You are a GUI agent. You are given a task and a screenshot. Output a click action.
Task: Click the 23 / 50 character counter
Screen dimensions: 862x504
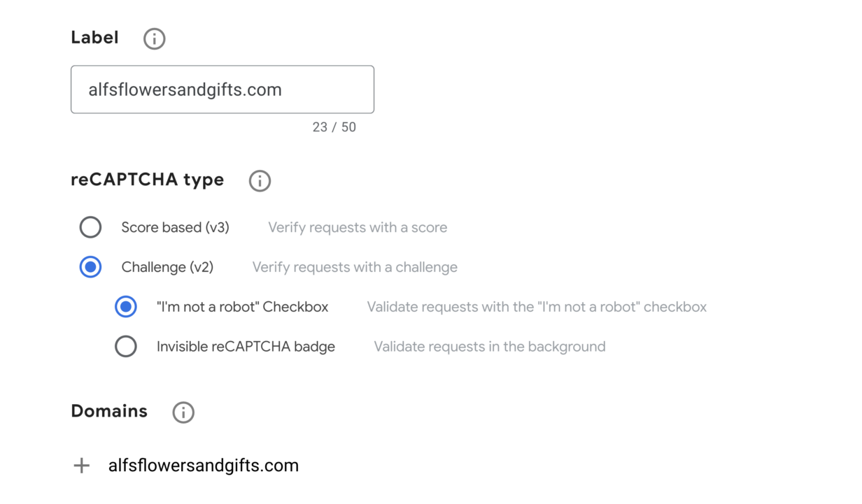pyautogui.click(x=334, y=127)
